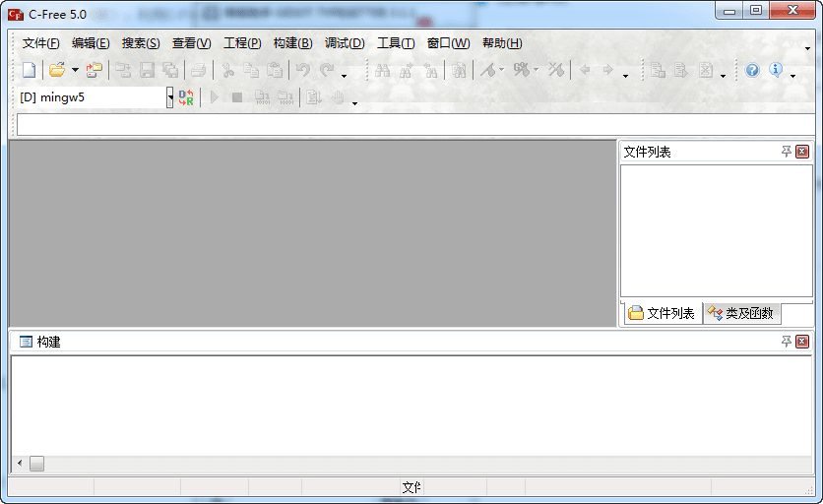Viewport: 823px width, 504px height.
Task: Open the 搜索(S) menu
Action: point(141,43)
